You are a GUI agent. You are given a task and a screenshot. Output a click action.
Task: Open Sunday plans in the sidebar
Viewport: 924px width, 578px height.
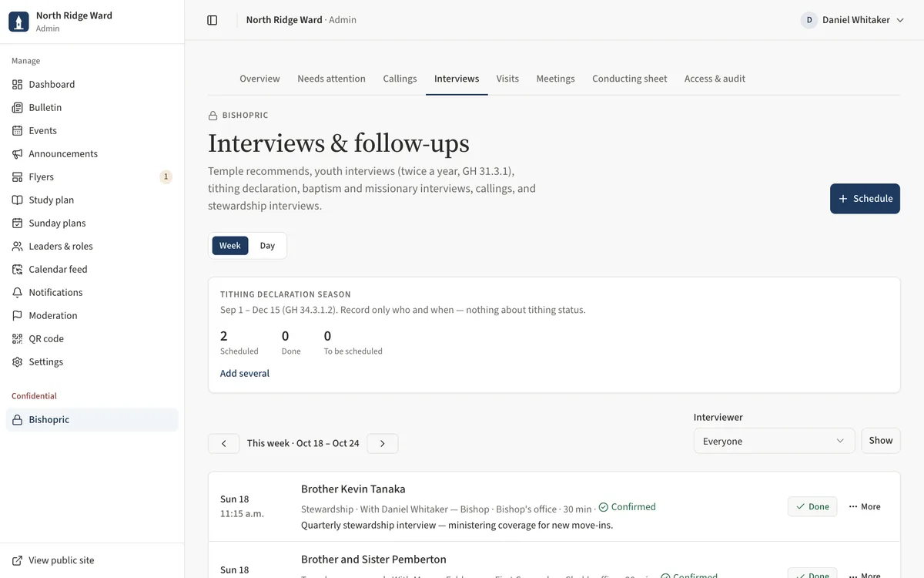click(x=92, y=223)
